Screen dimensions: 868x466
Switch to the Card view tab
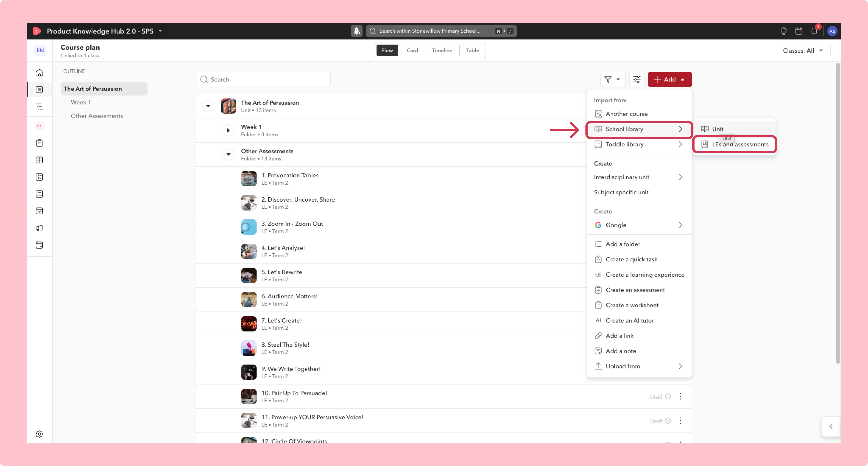[412, 51]
